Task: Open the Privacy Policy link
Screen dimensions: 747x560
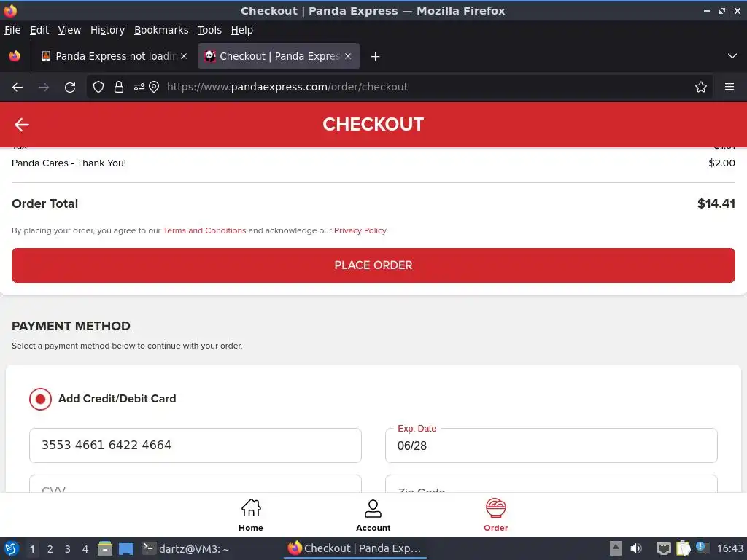Action: pos(360,230)
